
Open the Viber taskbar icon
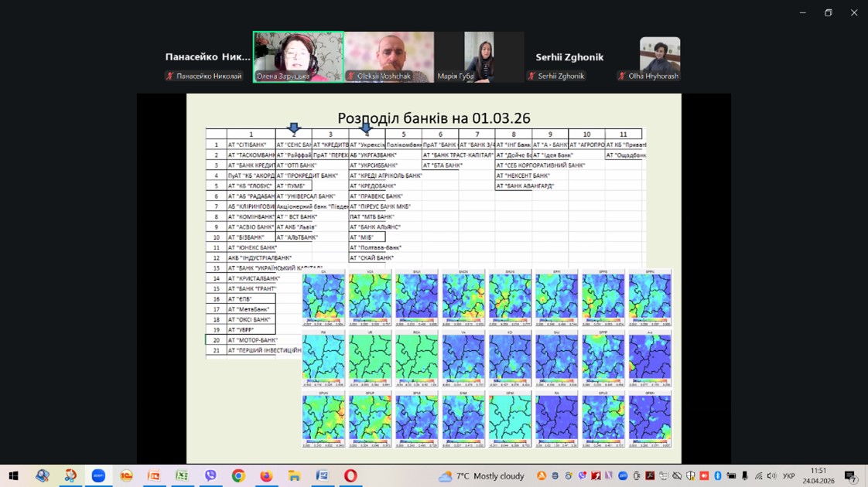[x=210, y=476]
